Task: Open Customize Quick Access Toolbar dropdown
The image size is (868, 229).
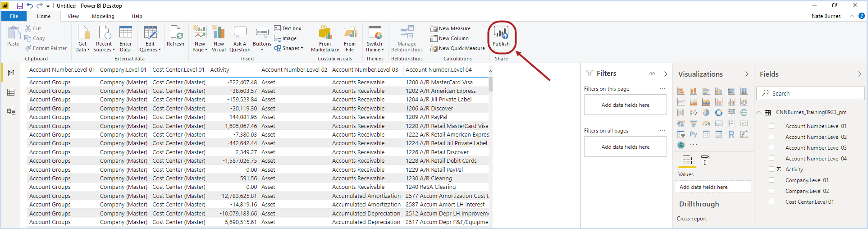Action: 48,6
